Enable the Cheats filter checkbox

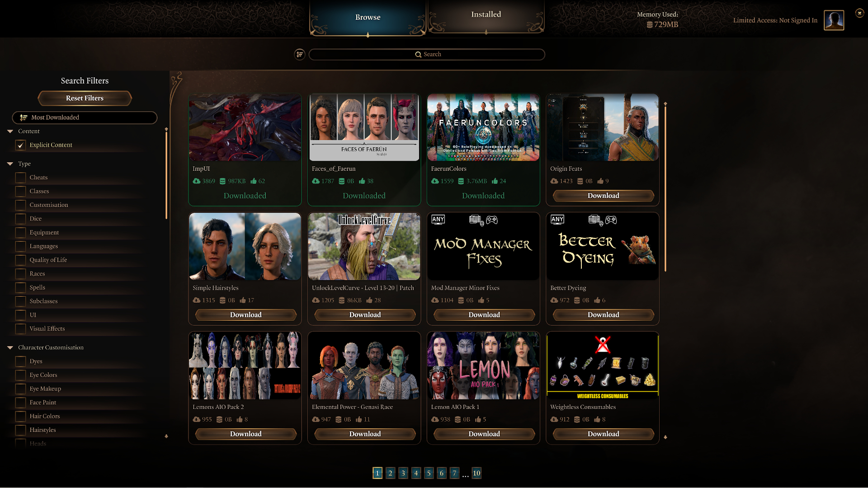coord(21,177)
